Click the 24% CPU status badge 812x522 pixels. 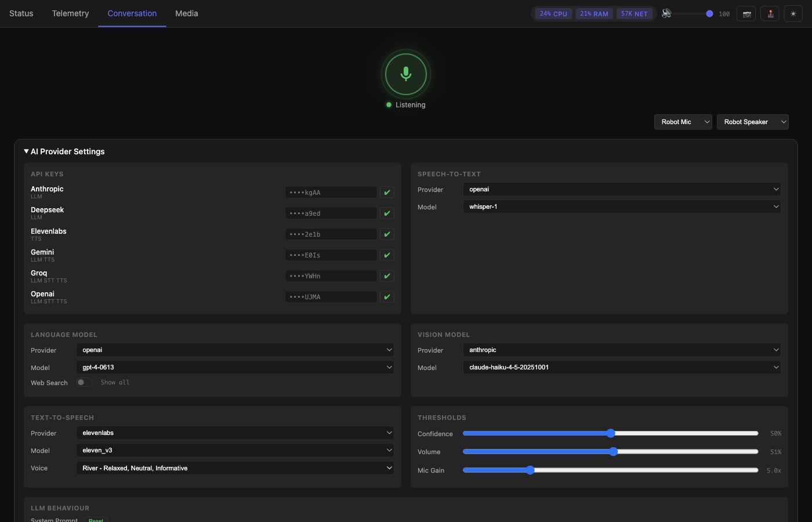coord(553,14)
